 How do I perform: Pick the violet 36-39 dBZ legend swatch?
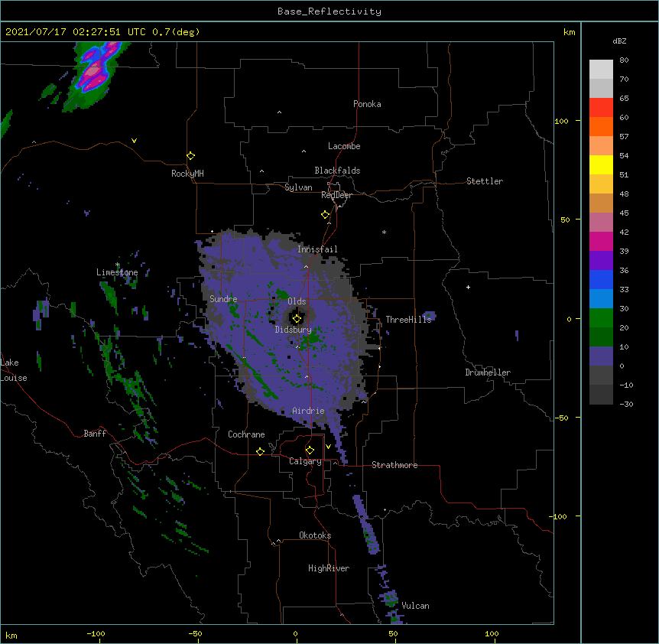(x=601, y=261)
